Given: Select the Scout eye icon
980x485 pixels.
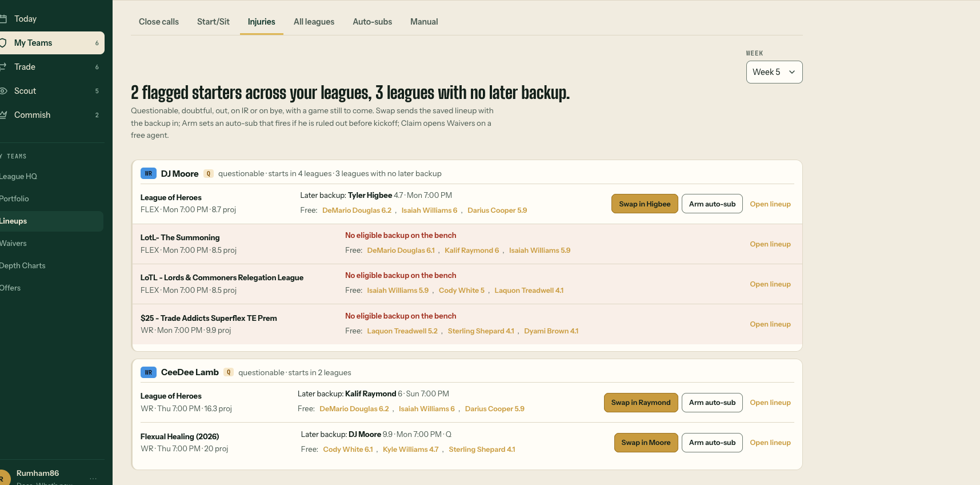Looking at the screenshot, I should [3, 91].
